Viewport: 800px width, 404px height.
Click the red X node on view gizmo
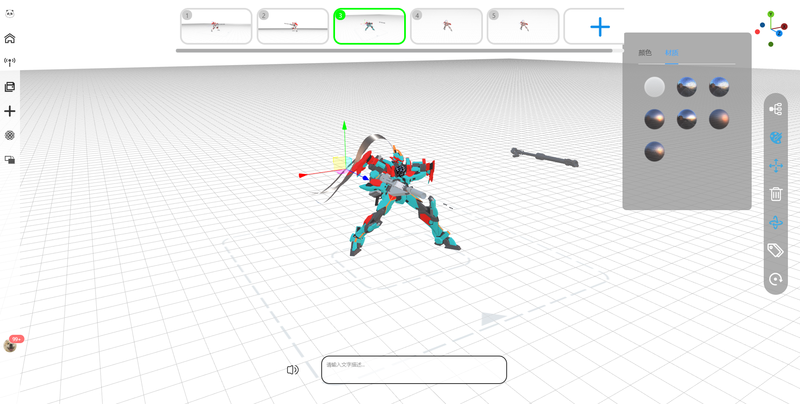[784, 27]
